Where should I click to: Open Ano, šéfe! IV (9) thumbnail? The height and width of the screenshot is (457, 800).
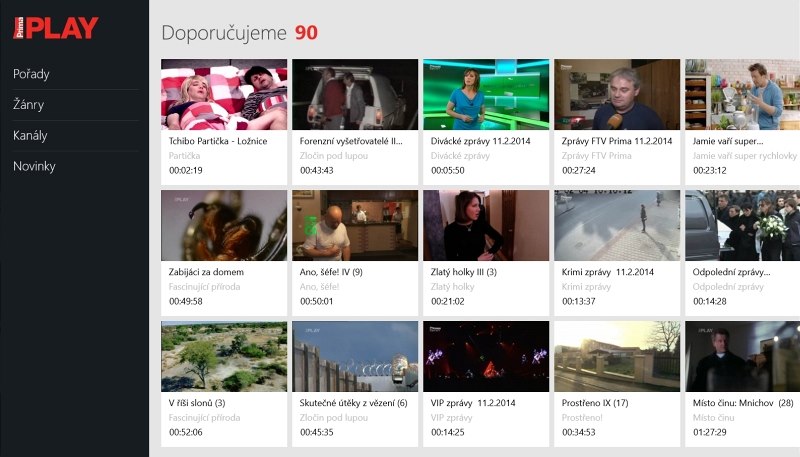(354, 225)
